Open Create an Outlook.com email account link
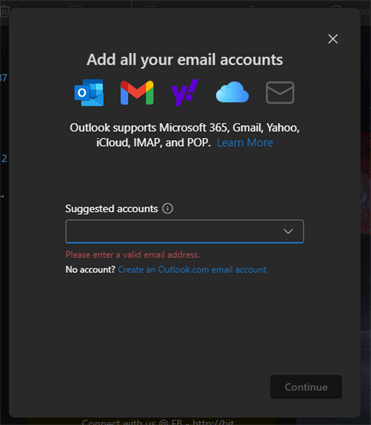 point(192,269)
